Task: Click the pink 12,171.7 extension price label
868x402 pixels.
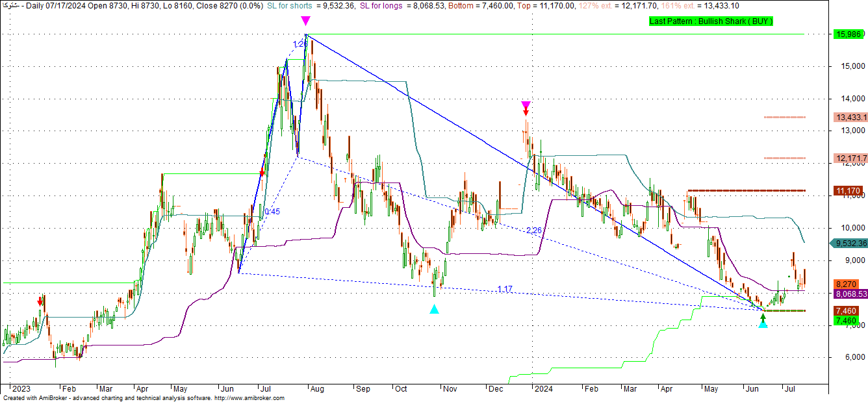Action: pos(850,158)
